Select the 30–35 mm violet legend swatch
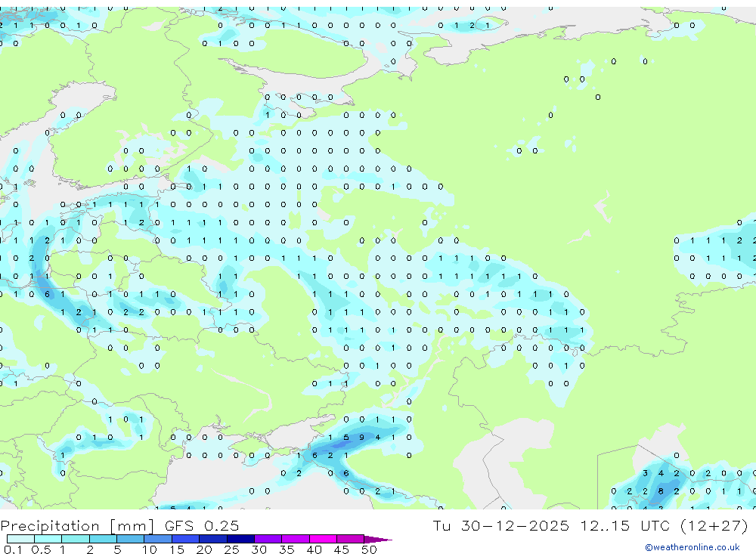 (268, 539)
